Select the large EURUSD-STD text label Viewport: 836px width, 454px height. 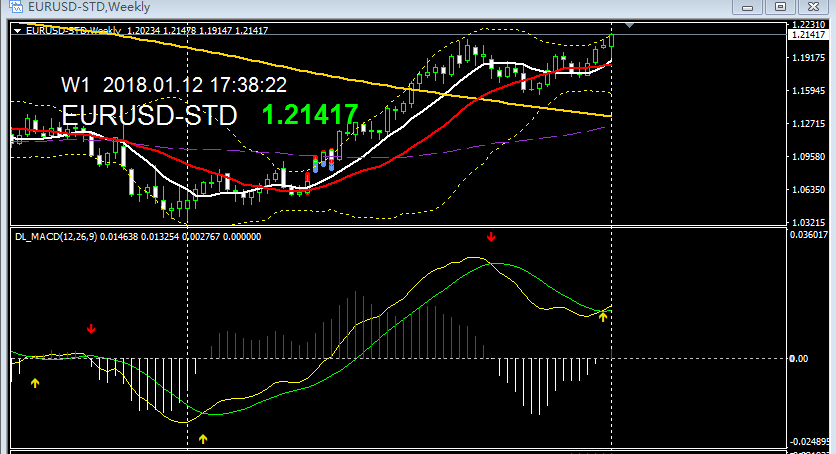[150, 115]
